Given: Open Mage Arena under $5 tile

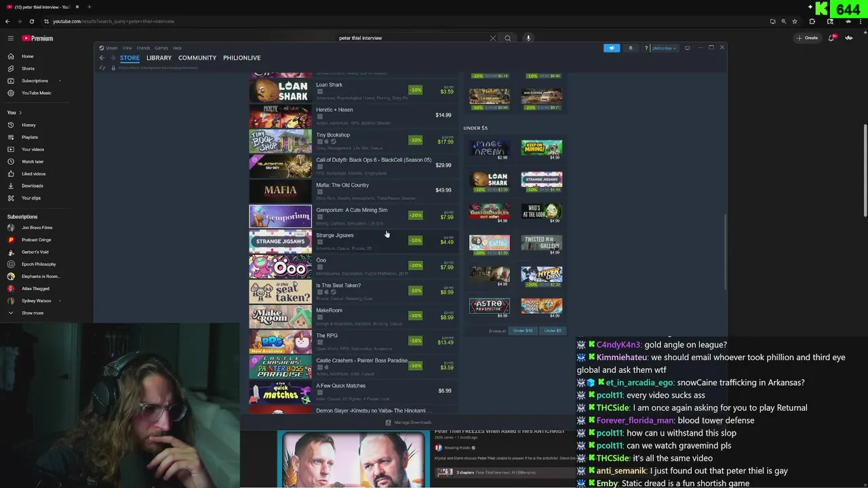Looking at the screenshot, I should tap(489, 149).
